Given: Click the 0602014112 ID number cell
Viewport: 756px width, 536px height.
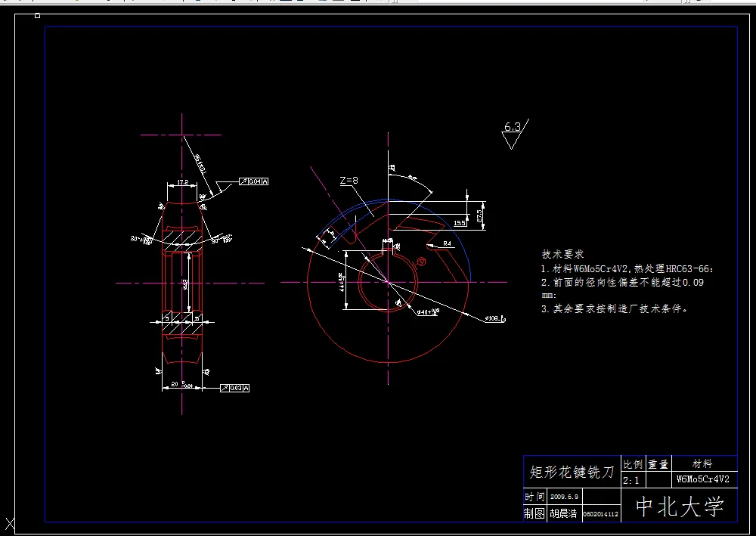Looking at the screenshot, I should [x=601, y=514].
